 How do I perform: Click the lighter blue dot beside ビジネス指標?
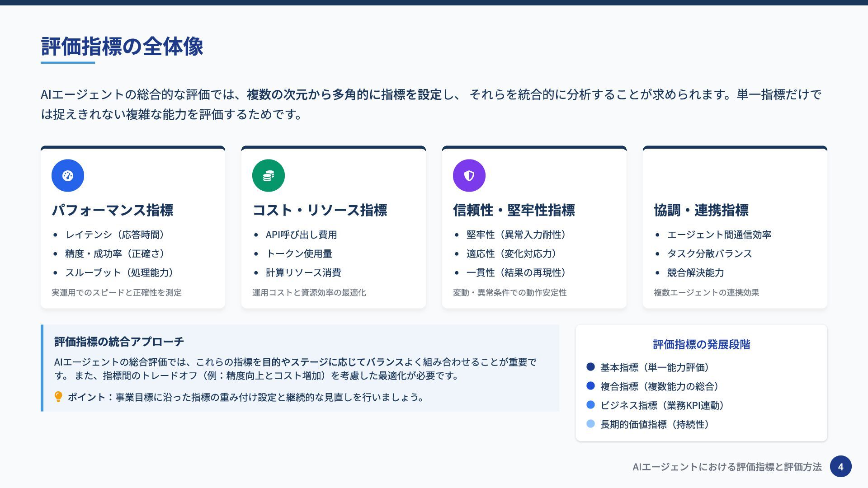(x=590, y=404)
